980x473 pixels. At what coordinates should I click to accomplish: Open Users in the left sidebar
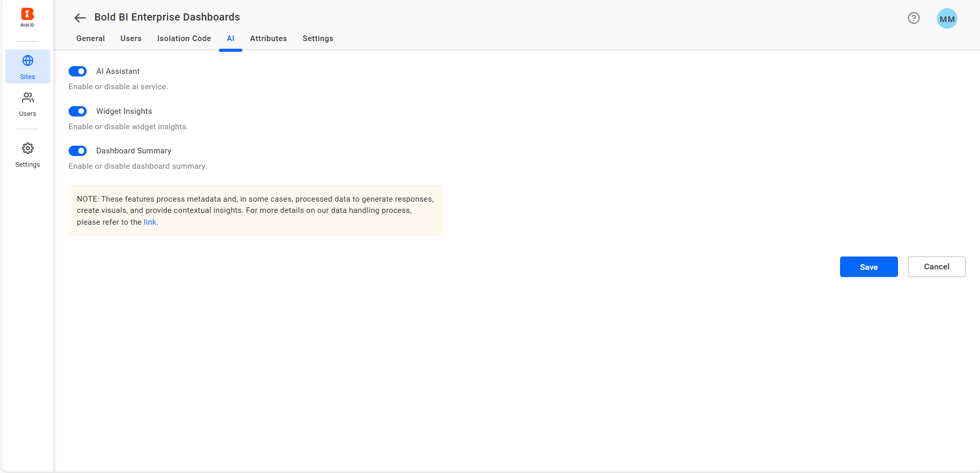click(28, 104)
